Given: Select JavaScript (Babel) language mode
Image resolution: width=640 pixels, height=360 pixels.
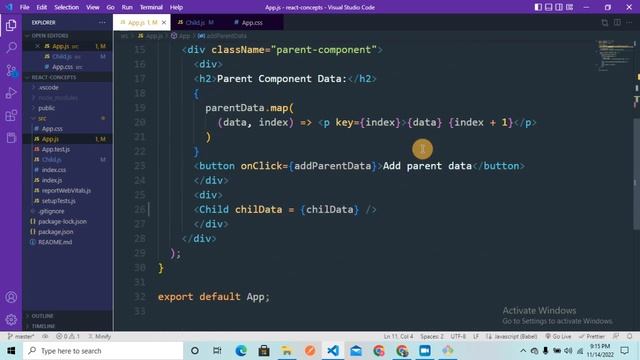Looking at the screenshot, I should click(511, 336).
